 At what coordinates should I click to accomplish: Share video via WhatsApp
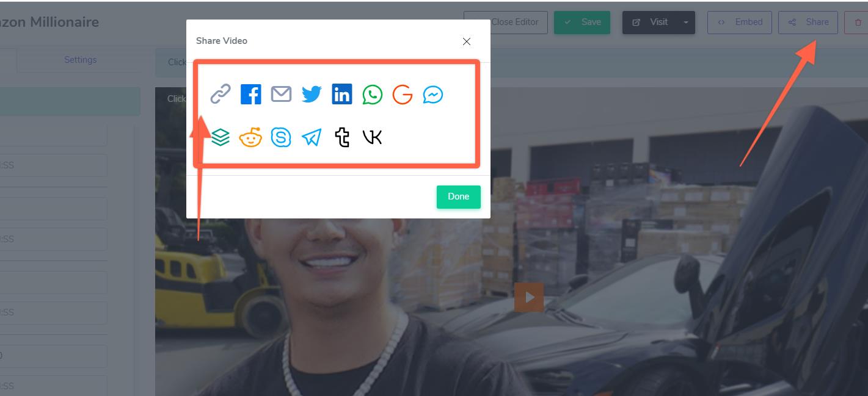pos(373,95)
